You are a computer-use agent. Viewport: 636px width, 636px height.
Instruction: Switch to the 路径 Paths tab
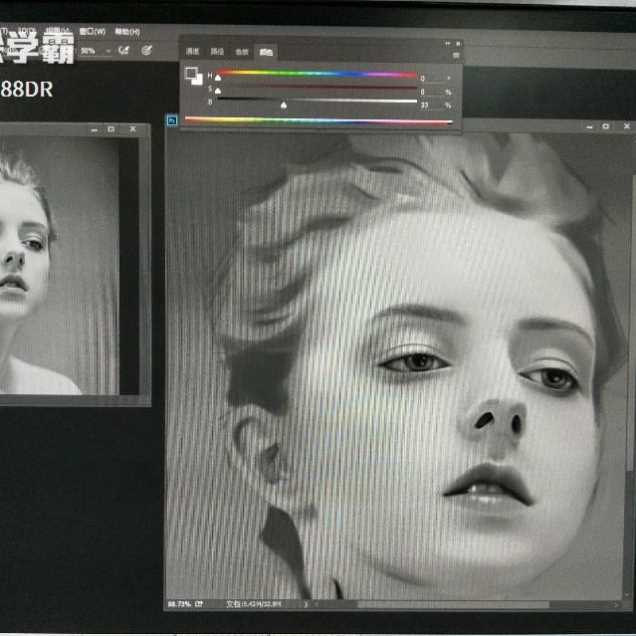(x=217, y=52)
